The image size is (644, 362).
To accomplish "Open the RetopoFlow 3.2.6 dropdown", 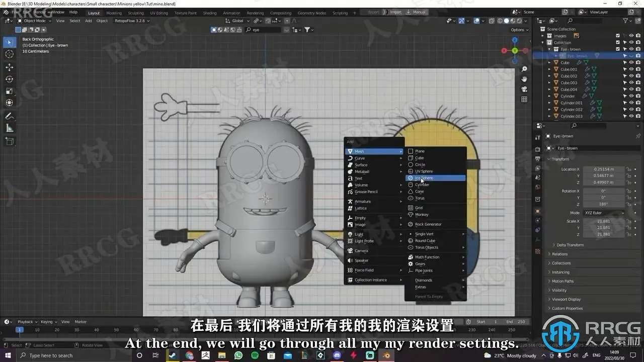I will [x=132, y=21].
